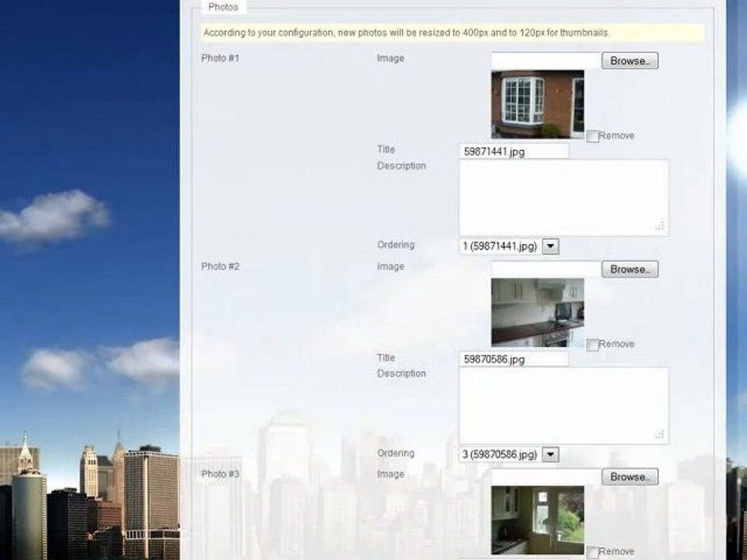
Task: Click the image file path field for Photo #1
Action: 546,61
